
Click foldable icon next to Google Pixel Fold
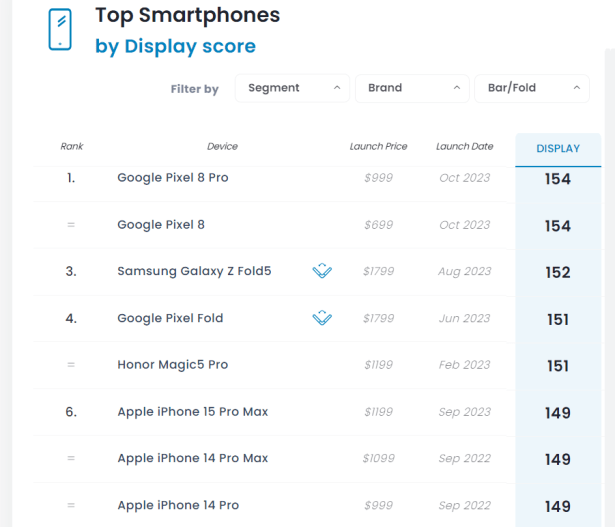[322, 318]
